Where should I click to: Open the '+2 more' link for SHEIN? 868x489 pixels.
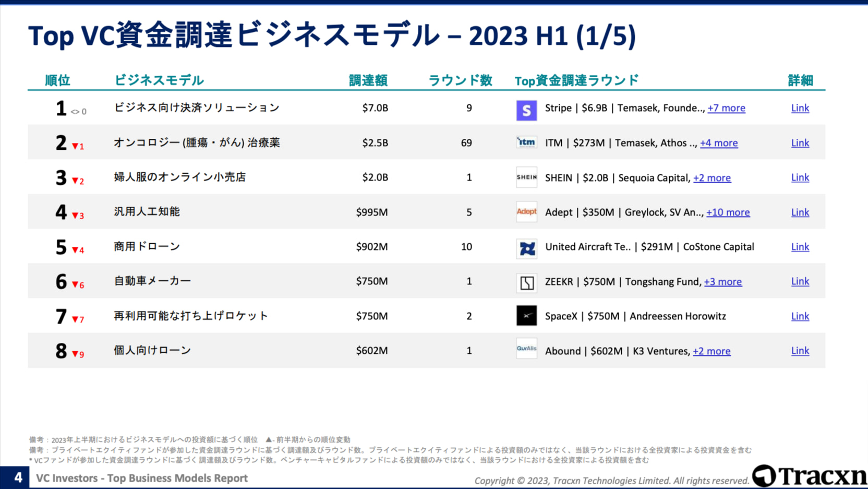(x=712, y=178)
